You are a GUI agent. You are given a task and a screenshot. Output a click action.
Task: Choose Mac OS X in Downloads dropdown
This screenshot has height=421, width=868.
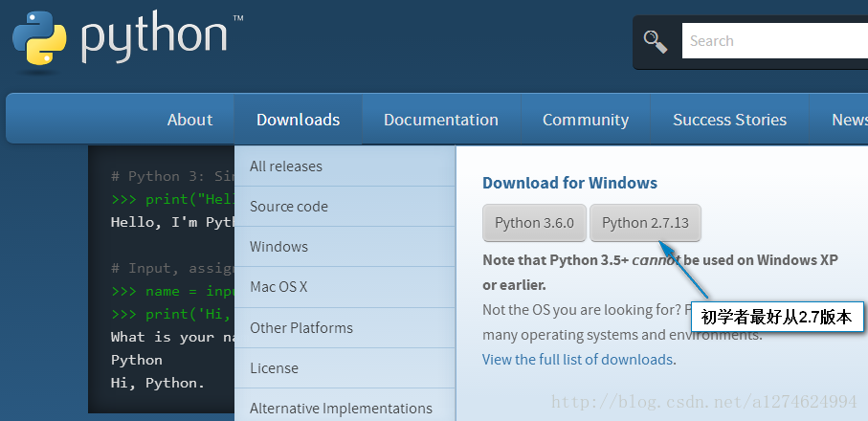click(345, 287)
